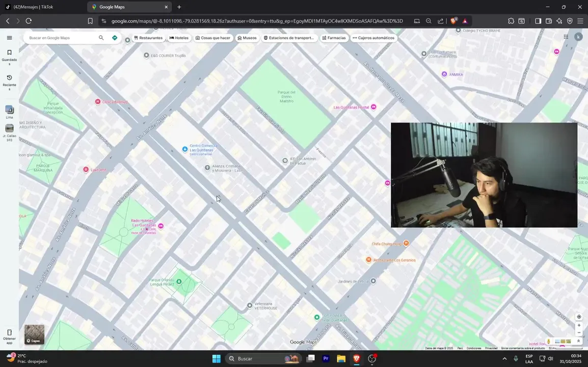Zoom out with the minus button
The image size is (588, 367).
click(579, 332)
